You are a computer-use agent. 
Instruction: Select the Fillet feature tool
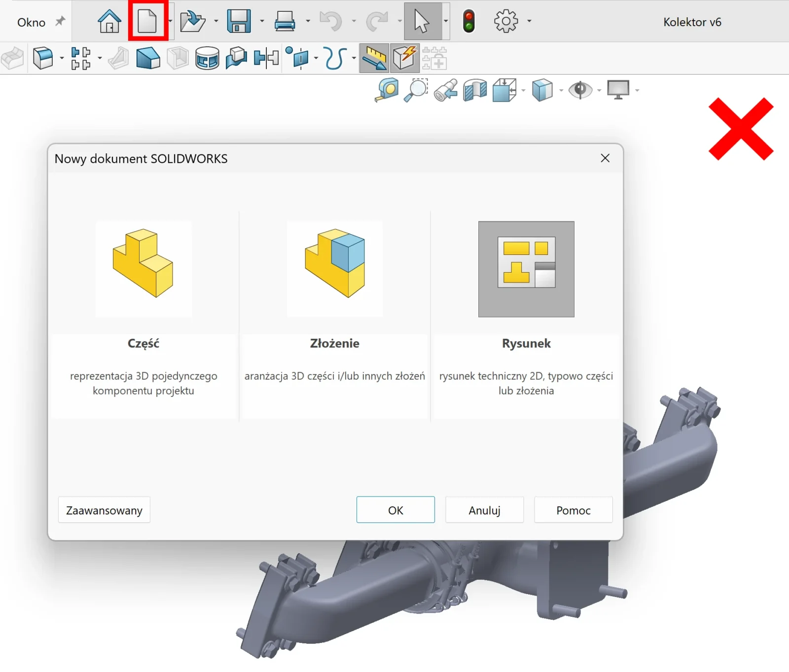43,58
